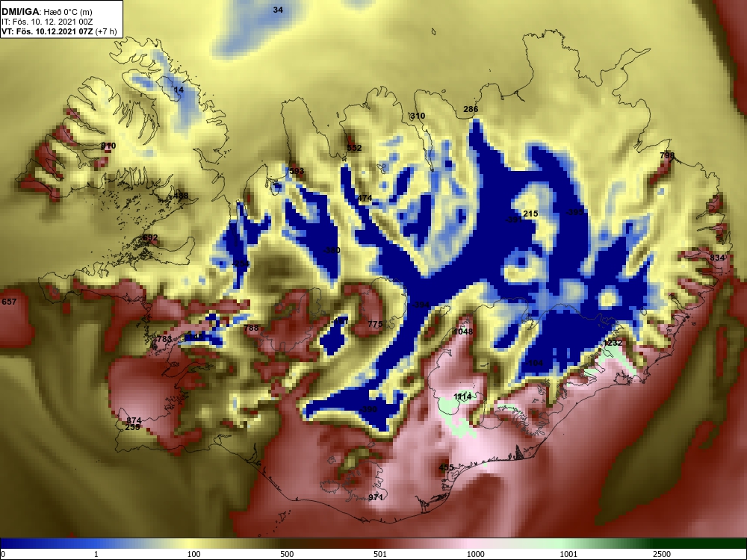Click the map value 971 on south coast

(376, 497)
